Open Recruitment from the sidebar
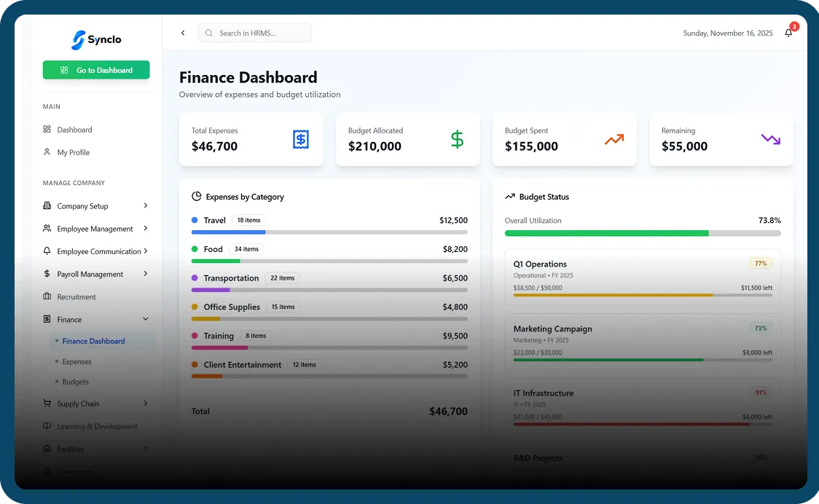 (77, 297)
